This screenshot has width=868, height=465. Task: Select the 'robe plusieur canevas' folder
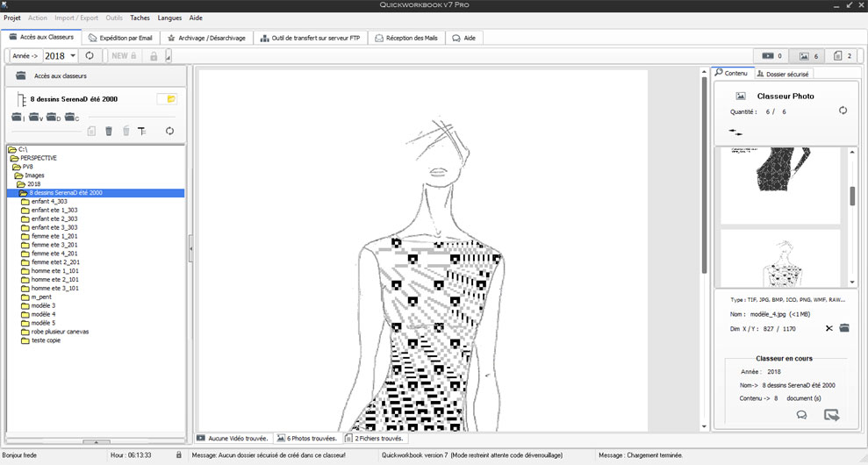tap(60, 332)
